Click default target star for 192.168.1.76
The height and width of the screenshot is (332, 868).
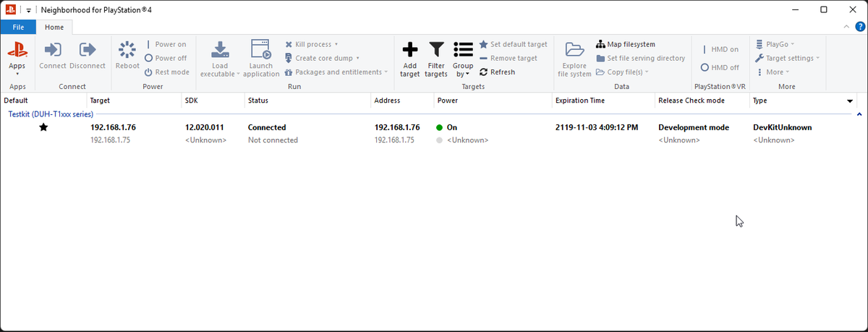(43, 127)
